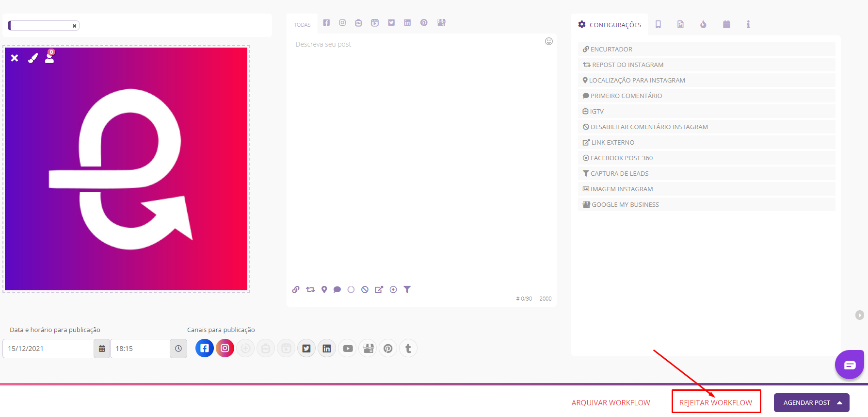Click the 360 post circle icon below text area

click(393, 289)
